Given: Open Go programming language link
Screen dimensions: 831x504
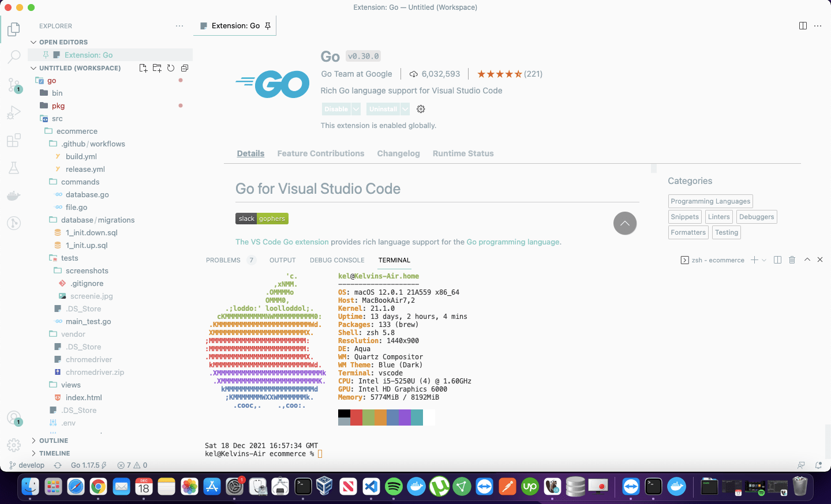Looking at the screenshot, I should pyautogui.click(x=513, y=242).
